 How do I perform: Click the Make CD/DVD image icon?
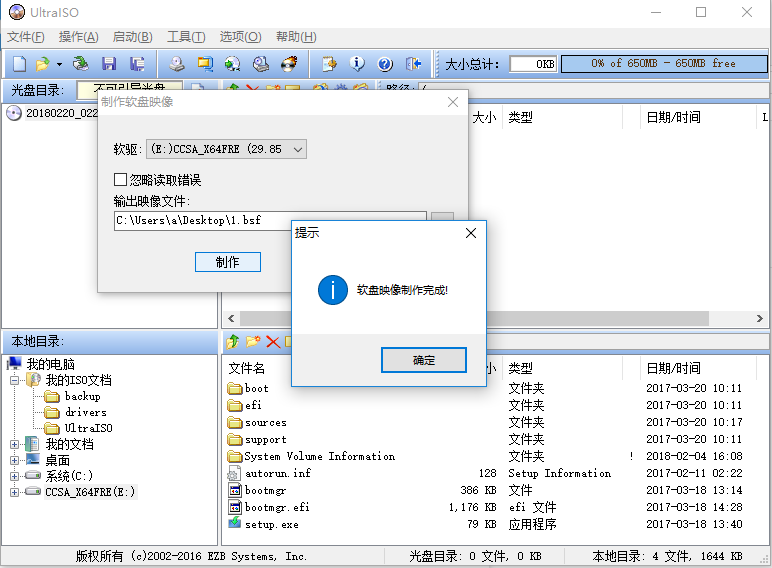[x=177, y=64]
